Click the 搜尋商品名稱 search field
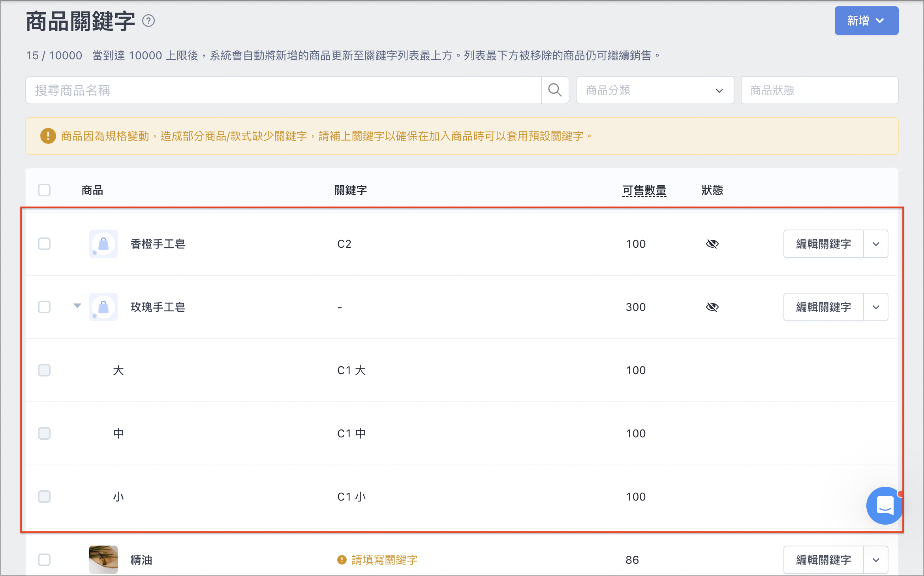924x576 pixels. [x=283, y=90]
